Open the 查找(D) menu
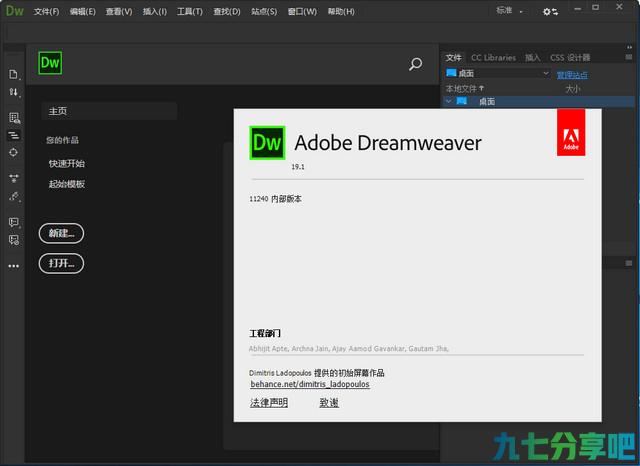Viewport: 640px width, 466px height. [227, 11]
